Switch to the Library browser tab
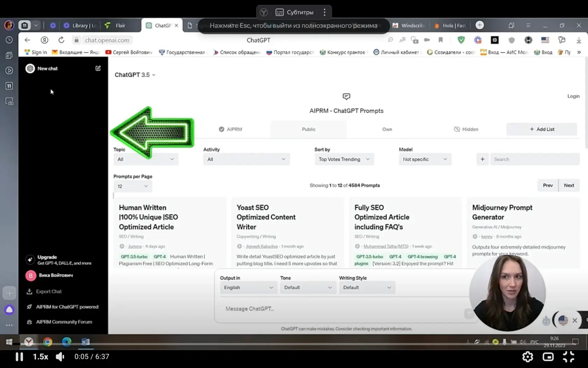The width and height of the screenshot is (588, 368). pyautogui.click(x=80, y=26)
